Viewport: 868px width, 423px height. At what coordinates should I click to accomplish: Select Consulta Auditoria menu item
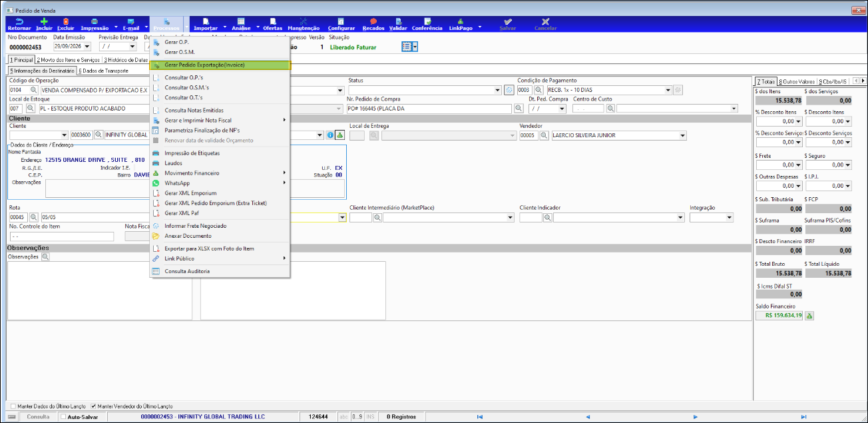click(220, 271)
